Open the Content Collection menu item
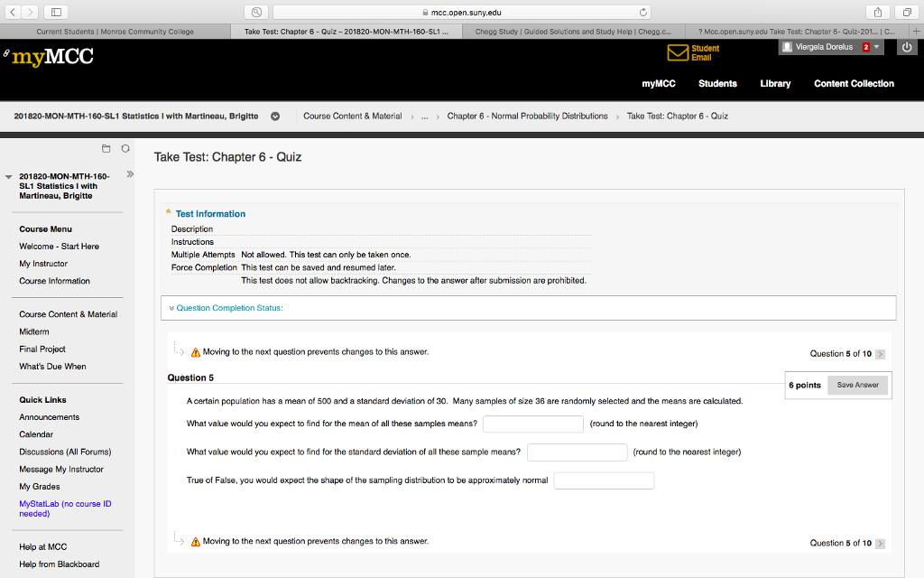 point(854,84)
